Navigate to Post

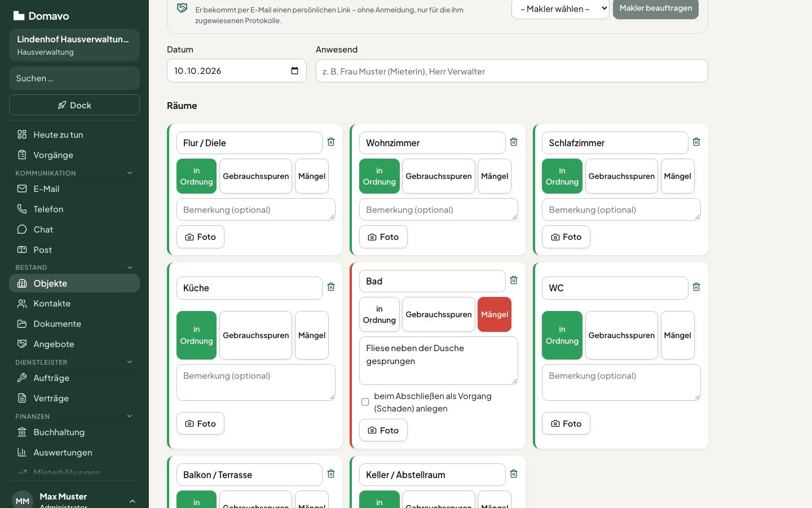(x=74, y=249)
